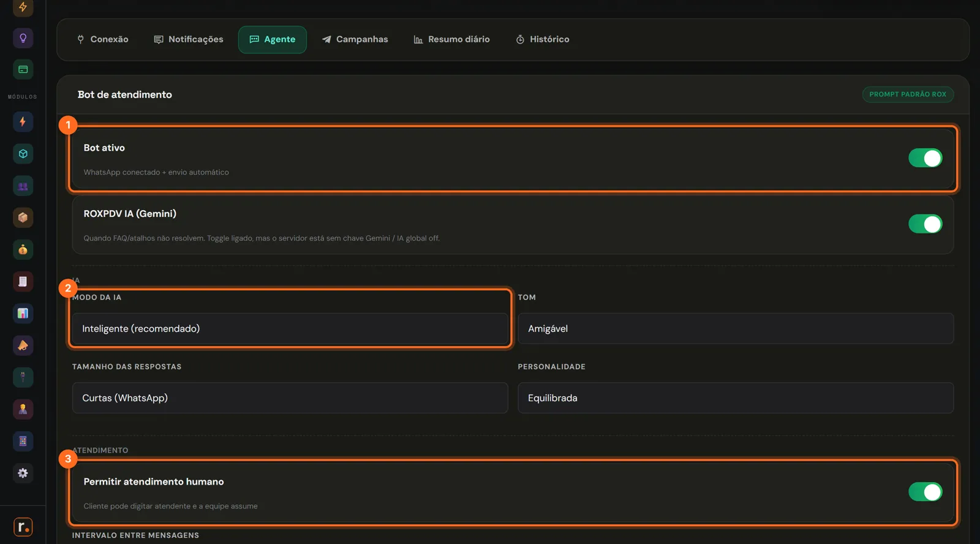Image resolution: width=980 pixels, height=544 pixels.
Task: Switch to the Conexão tab
Action: click(102, 39)
